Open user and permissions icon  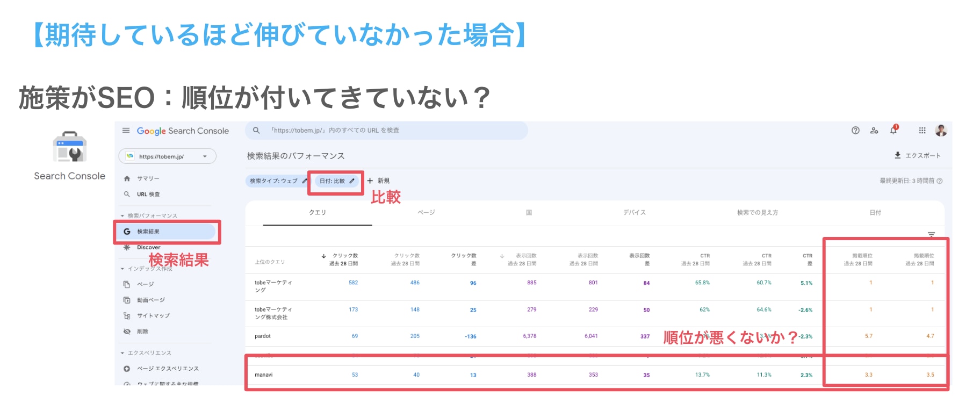click(874, 130)
